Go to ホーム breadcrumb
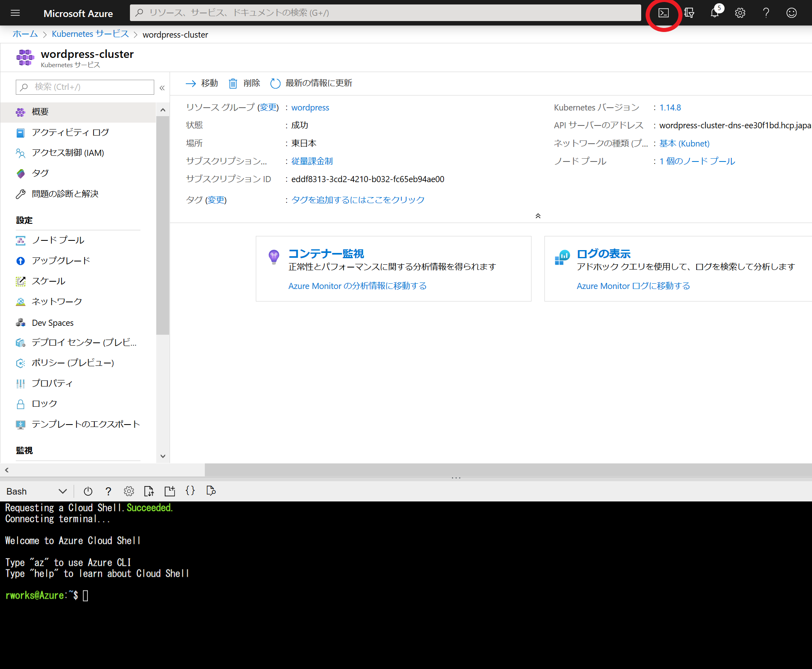The image size is (812, 669). coord(25,34)
